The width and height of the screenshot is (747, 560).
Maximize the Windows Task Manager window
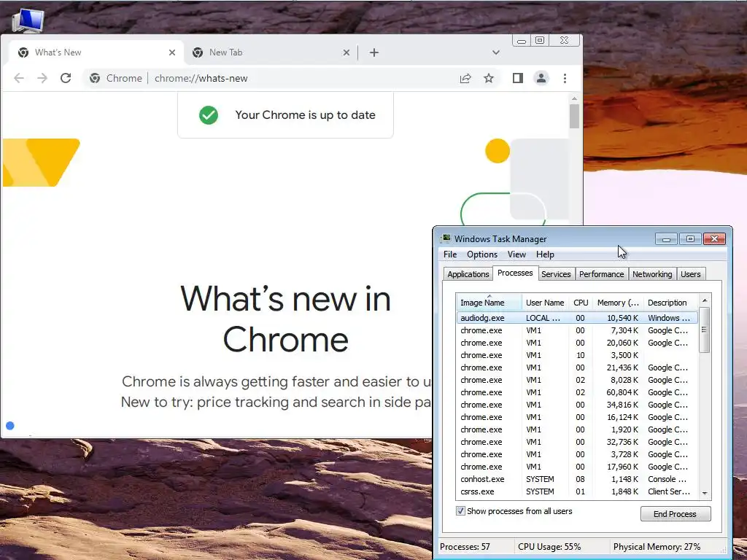click(x=690, y=238)
